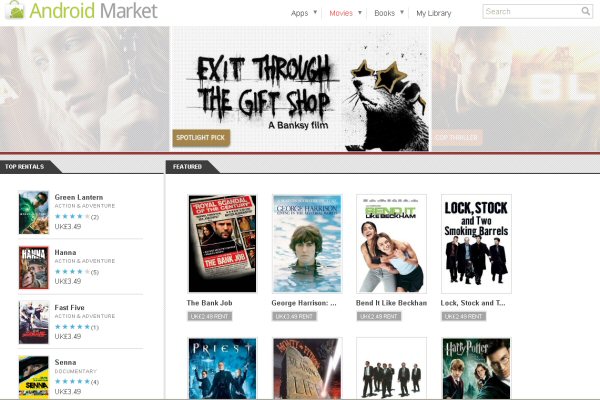This screenshot has width=600, height=400.
Task: Click Lock, Stock and T... title
Action: point(473,303)
